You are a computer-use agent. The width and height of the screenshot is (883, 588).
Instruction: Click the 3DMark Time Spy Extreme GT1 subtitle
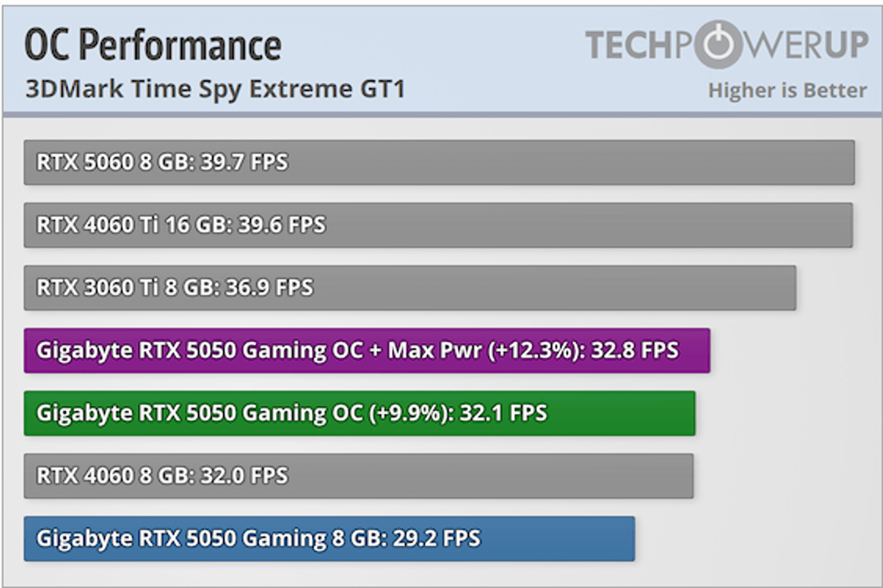coord(215,89)
